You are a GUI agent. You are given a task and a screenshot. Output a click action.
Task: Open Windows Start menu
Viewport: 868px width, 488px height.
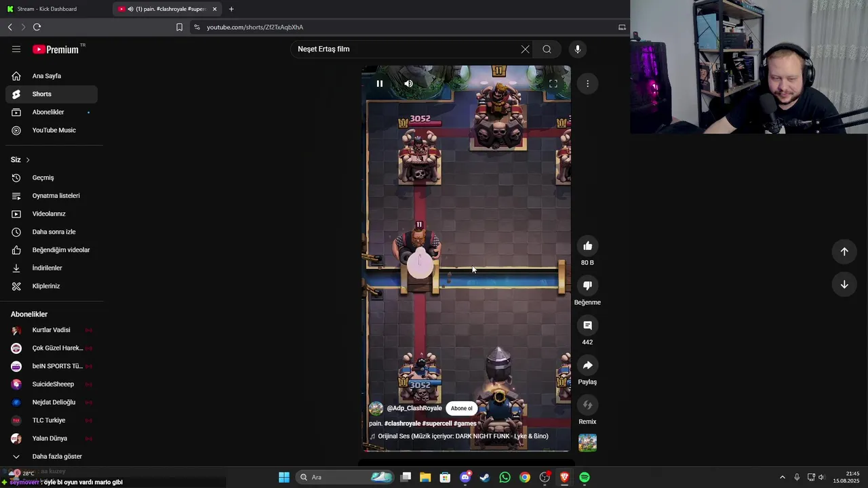click(x=284, y=477)
